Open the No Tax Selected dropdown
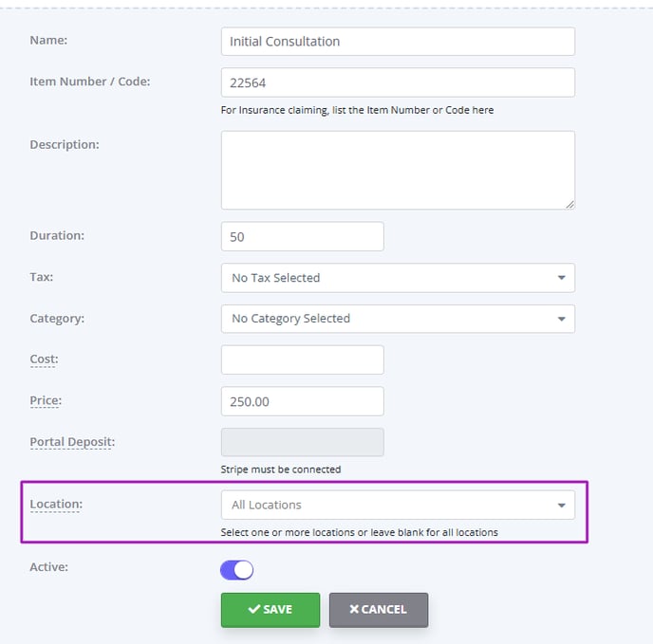Screen dimensions: 653x644 click(398, 278)
